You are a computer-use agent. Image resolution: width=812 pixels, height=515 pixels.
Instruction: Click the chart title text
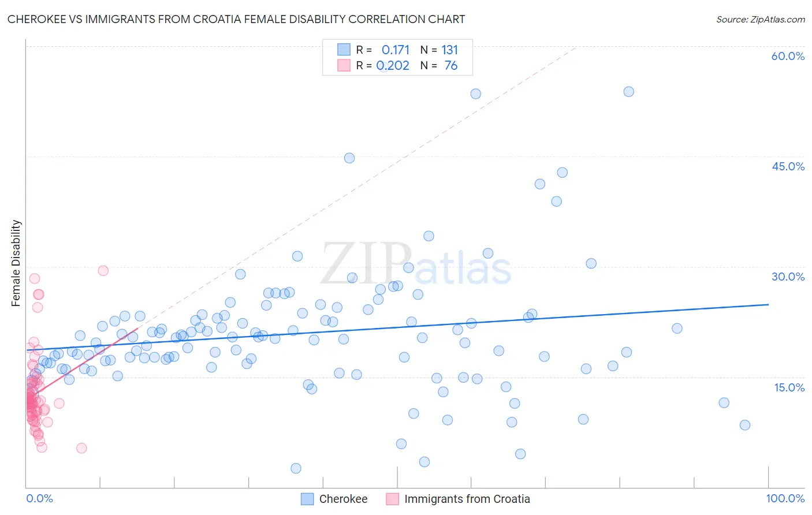(x=236, y=19)
